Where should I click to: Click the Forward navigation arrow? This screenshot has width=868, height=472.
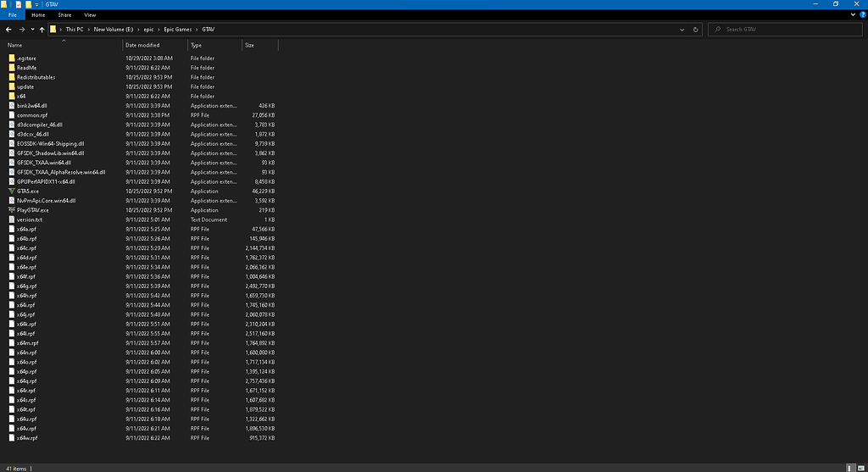[21, 30]
